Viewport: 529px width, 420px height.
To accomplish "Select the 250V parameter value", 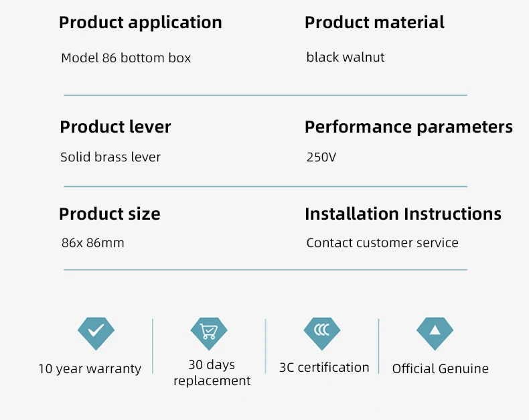I will [x=321, y=157].
